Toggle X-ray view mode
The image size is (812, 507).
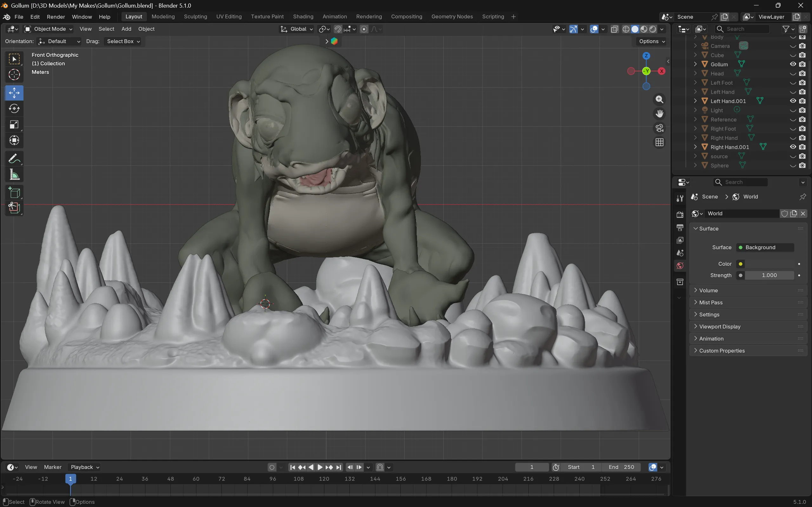pos(614,29)
